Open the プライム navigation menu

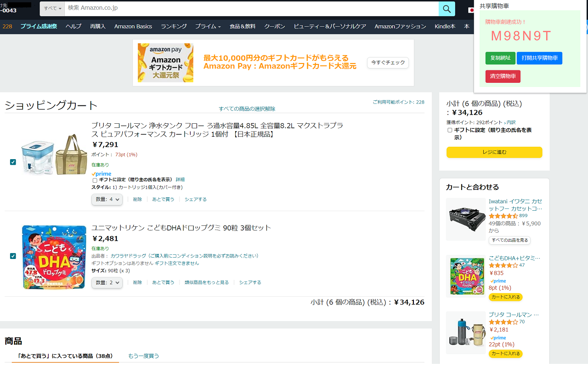[x=208, y=26]
